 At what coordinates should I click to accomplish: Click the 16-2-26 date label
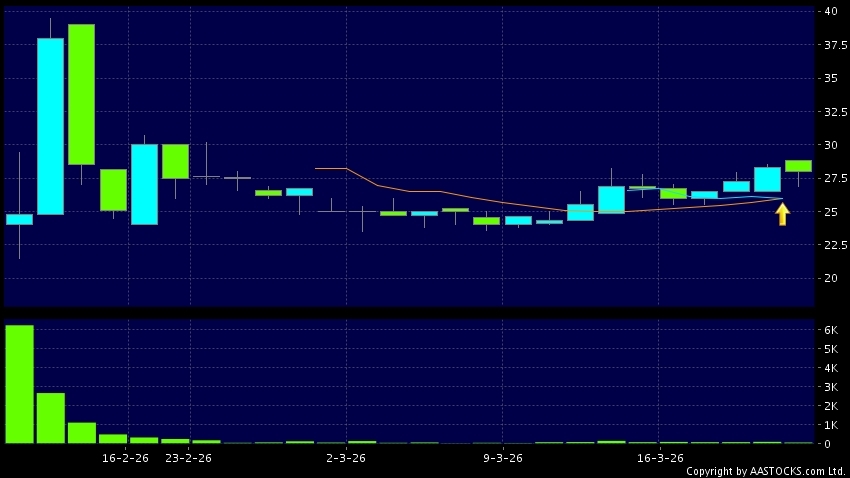pyautogui.click(x=126, y=458)
